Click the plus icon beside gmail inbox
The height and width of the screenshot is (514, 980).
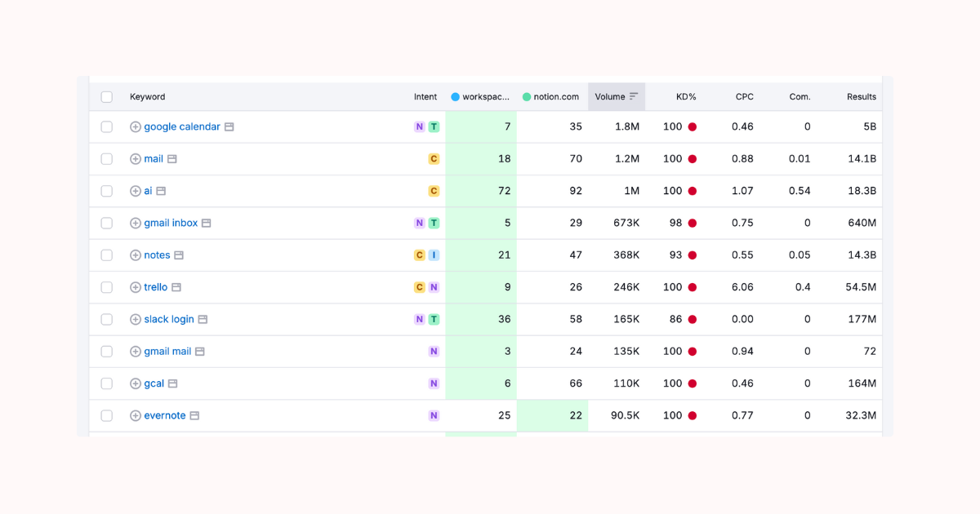[x=136, y=223]
